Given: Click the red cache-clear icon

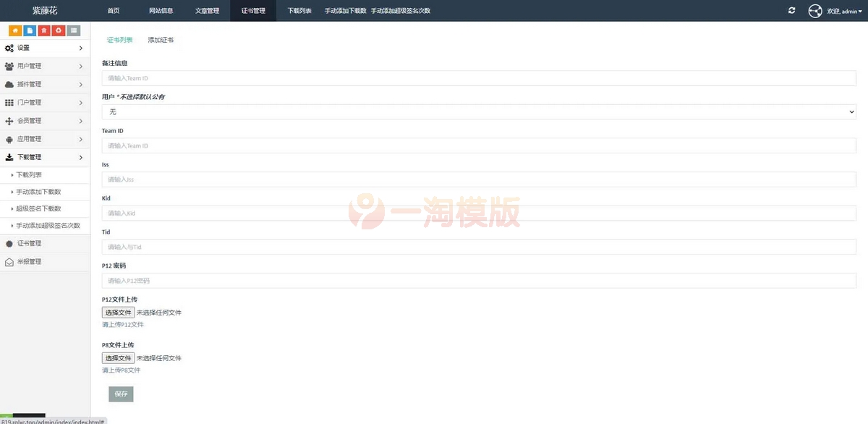Looking at the screenshot, I should (59, 30).
